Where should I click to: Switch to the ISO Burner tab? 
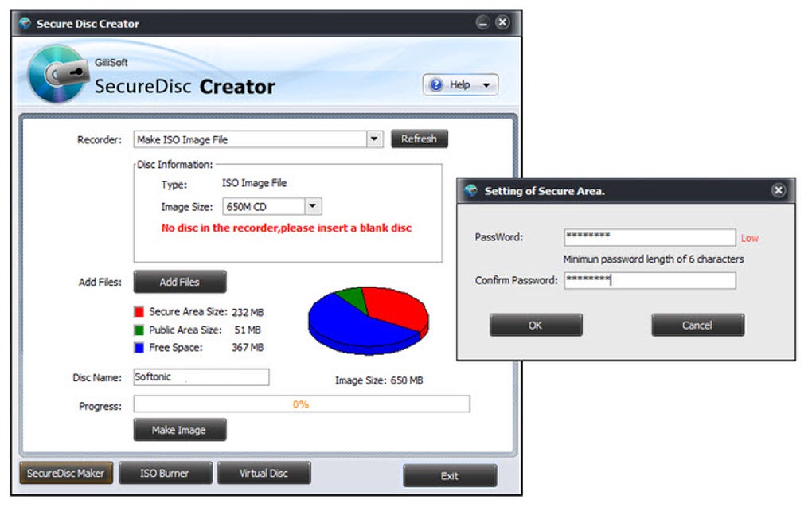[x=166, y=473]
